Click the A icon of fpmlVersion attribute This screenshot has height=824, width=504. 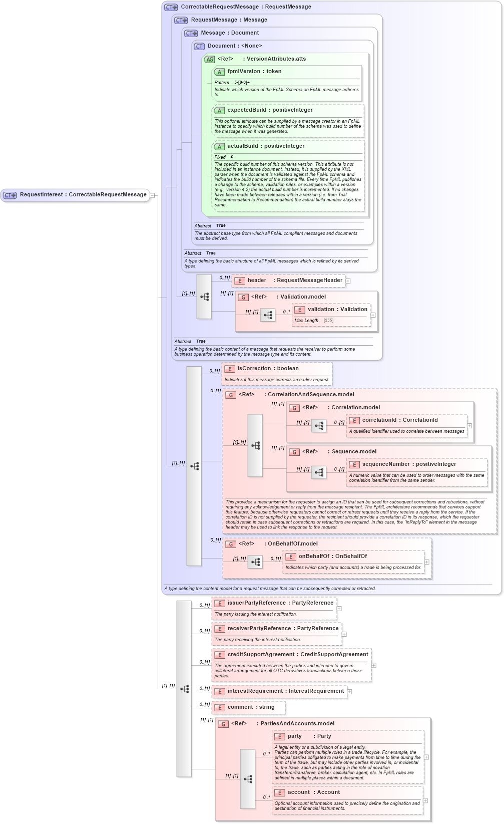[219, 72]
